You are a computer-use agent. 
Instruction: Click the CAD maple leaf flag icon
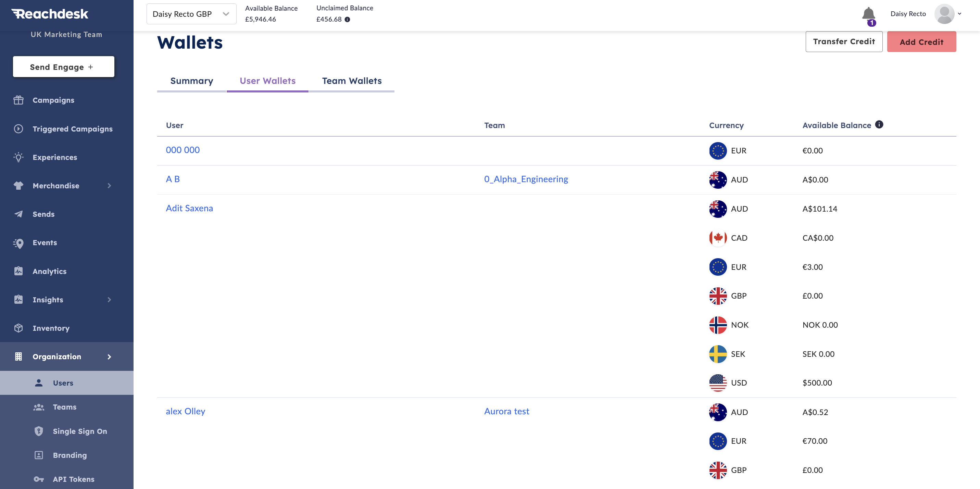(717, 238)
